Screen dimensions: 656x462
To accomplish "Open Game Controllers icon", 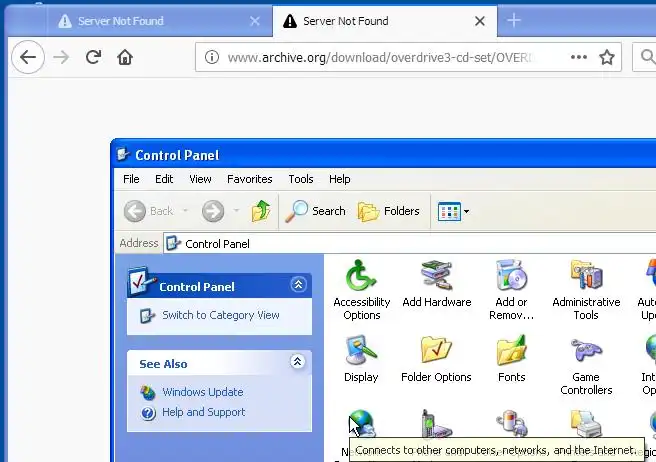I will 586,365.
